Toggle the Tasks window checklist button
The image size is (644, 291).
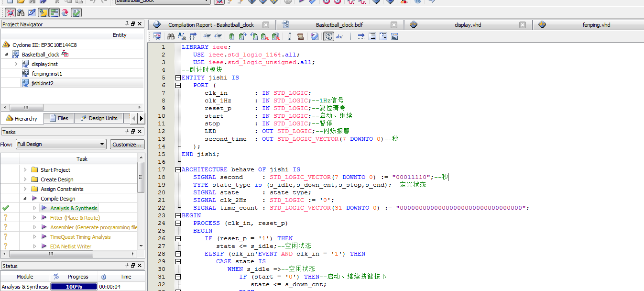(76, 12)
